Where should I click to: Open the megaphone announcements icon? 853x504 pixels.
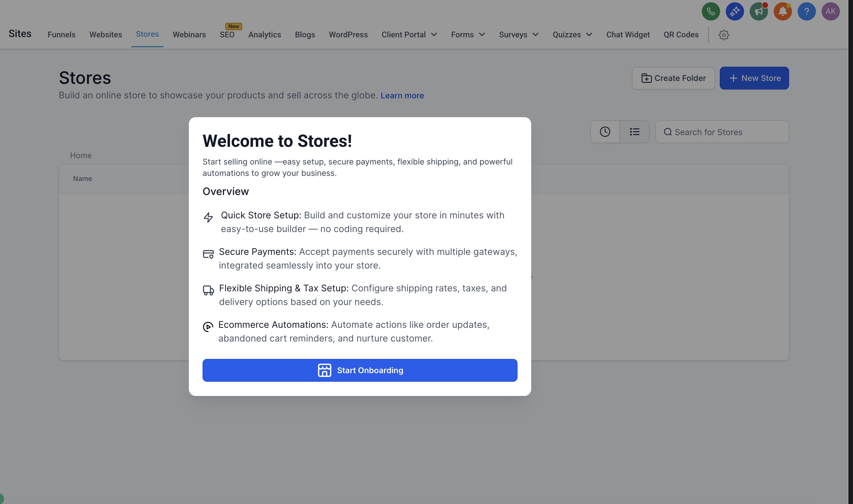(759, 12)
